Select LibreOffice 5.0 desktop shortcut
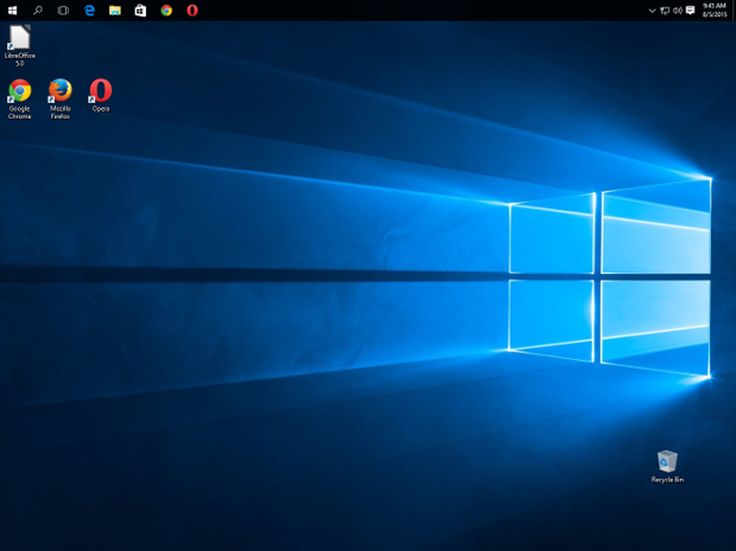Screen dimensions: 736x551 tap(20, 46)
